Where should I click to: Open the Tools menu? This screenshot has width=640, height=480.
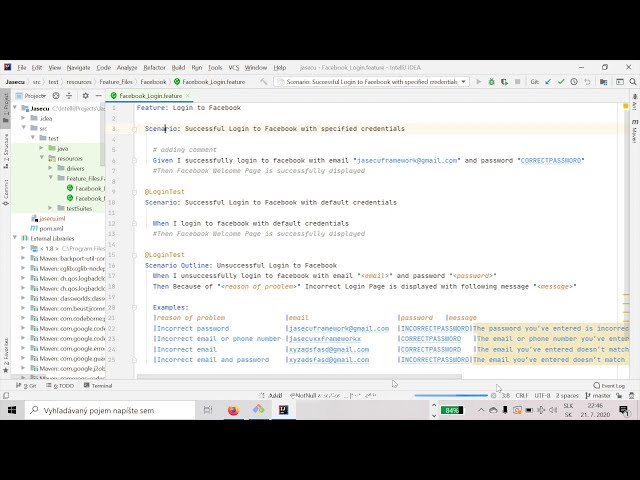coord(215,68)
